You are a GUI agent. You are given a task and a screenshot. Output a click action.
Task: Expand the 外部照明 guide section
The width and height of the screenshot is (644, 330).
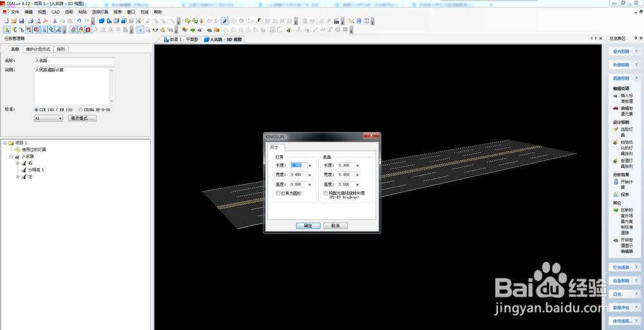pyautogui.click(x=636, y=64)
